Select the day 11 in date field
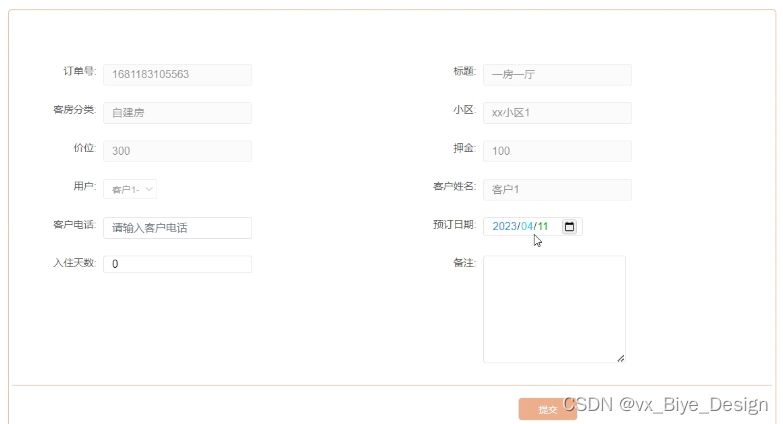This screenshot has height=424, width=783. coord(543,226)
